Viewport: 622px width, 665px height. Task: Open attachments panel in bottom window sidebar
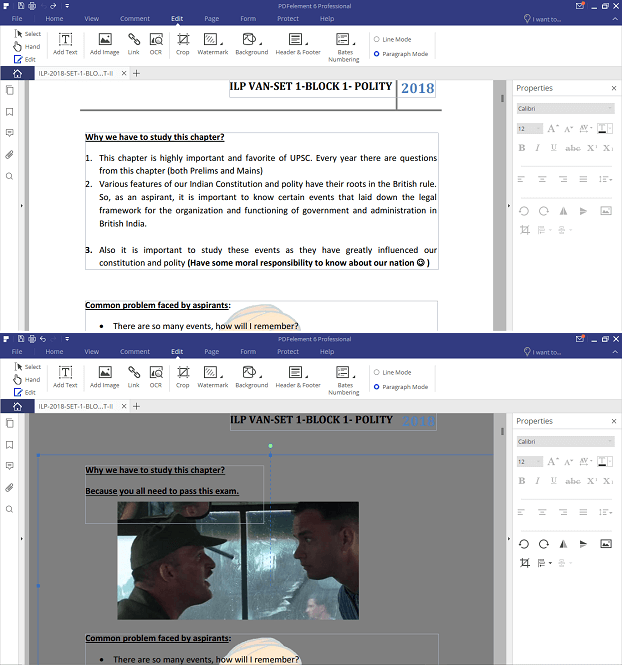tap(9, 488)
